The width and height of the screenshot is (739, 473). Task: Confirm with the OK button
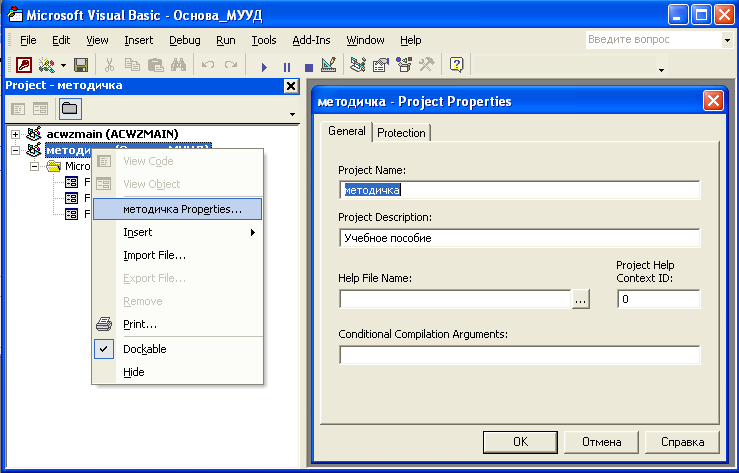[520, 442]
